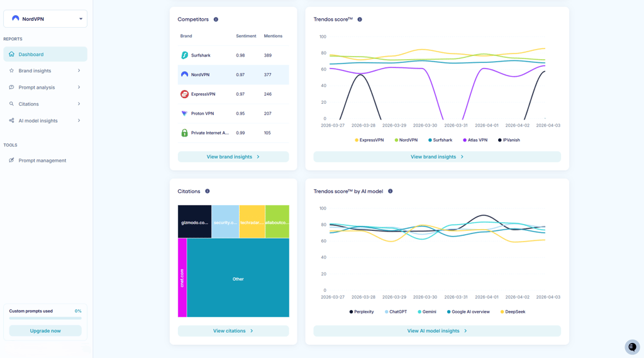The width and height of the screenshot is (644, 358).
Task: Click the Citations magnifier icon in sidebar
Action: pos(11,104)
